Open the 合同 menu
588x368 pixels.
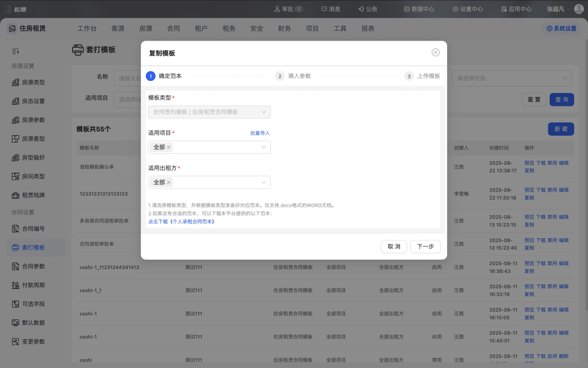173,28
